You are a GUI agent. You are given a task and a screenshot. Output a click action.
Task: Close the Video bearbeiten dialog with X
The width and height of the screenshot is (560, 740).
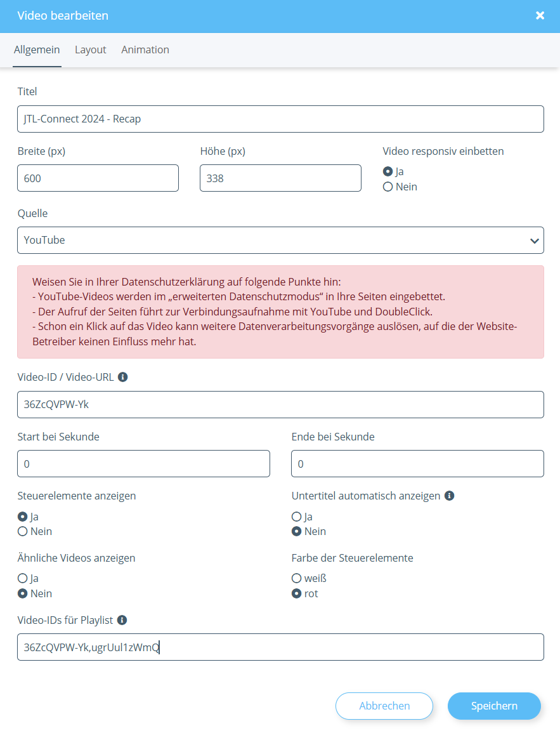[540, 16]
